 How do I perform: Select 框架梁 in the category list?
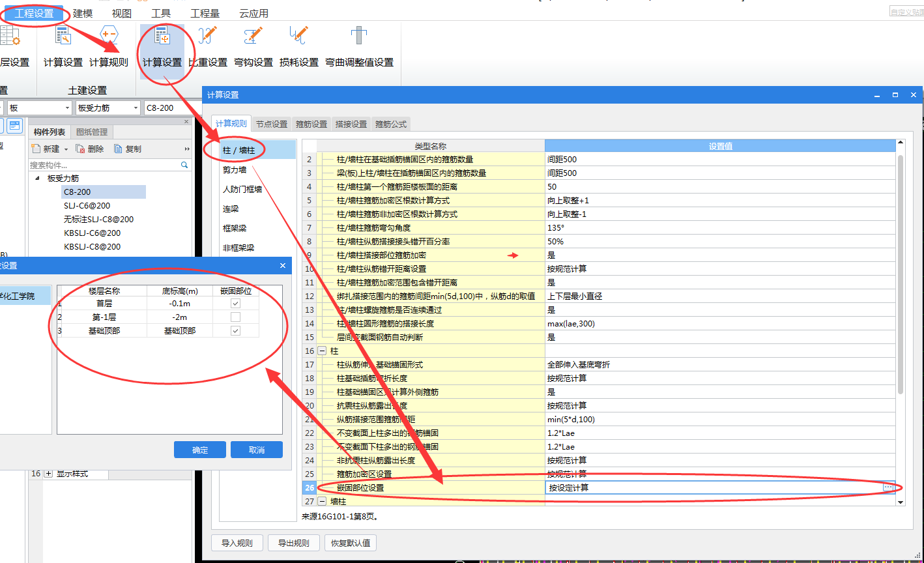point(257,228)
